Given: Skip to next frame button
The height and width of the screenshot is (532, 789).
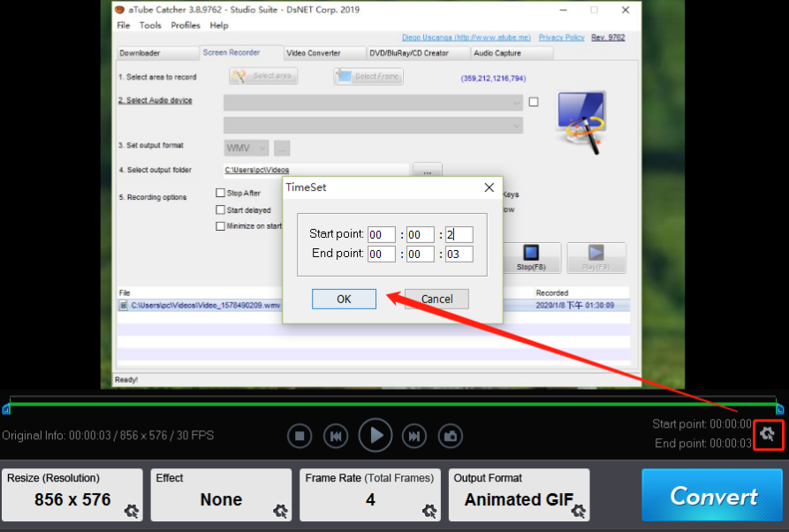Looking at the screenshot, I should [x=414, y=436].
